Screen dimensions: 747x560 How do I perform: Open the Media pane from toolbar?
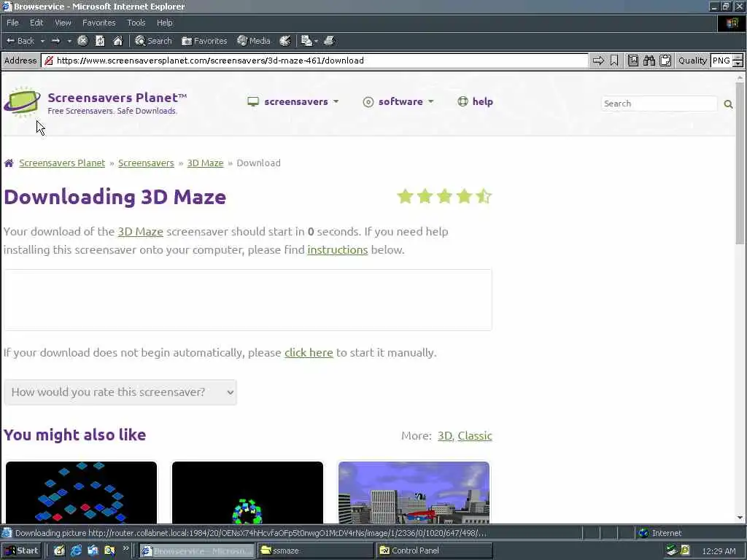[x=254, y=41]
